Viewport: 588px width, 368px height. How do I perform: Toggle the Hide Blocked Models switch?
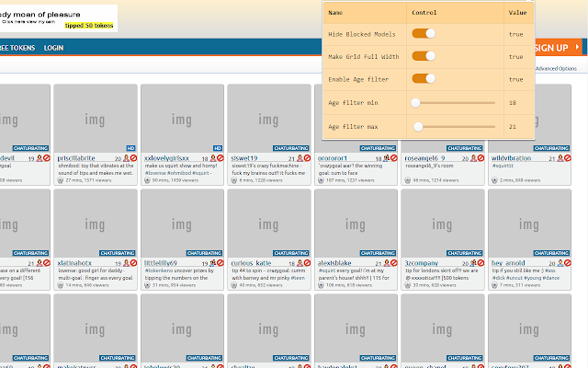point(424,34)
